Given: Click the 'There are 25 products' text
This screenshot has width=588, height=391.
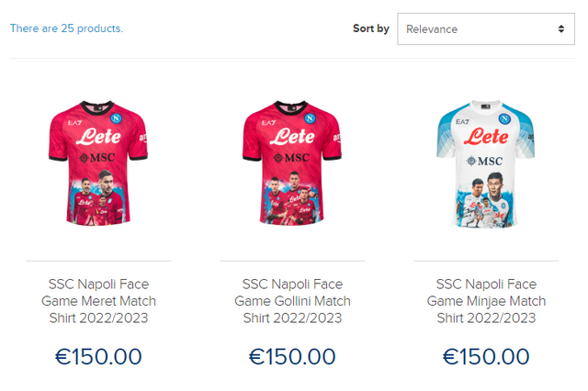Looking at the screenshot, I should point(66,28).
